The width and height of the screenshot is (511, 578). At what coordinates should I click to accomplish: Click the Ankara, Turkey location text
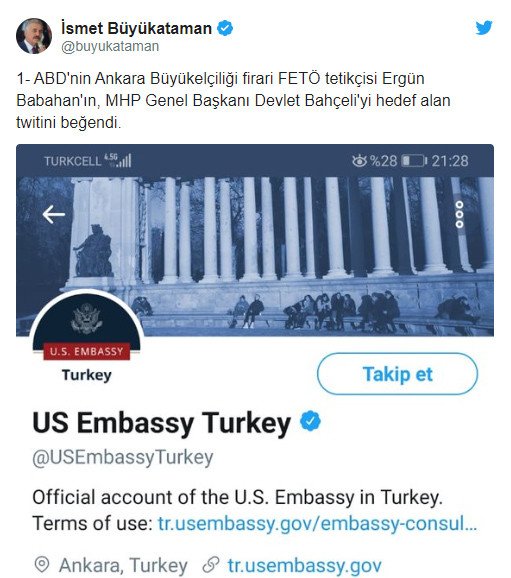pyautogui.click(x=123, y=565)
